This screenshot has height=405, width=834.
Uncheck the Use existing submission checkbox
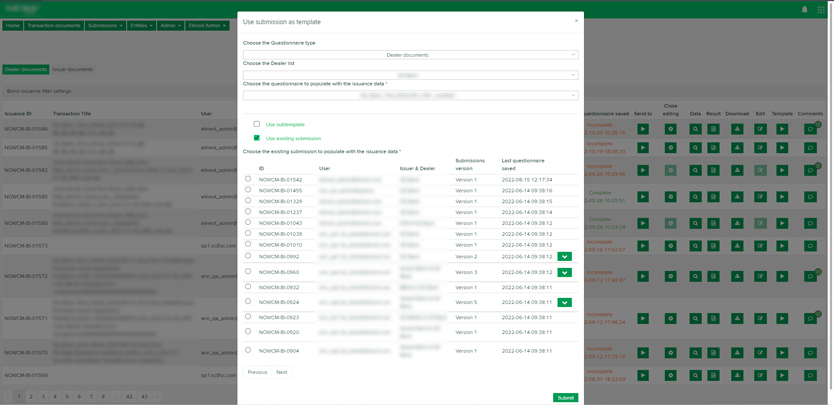coord(257,138)
